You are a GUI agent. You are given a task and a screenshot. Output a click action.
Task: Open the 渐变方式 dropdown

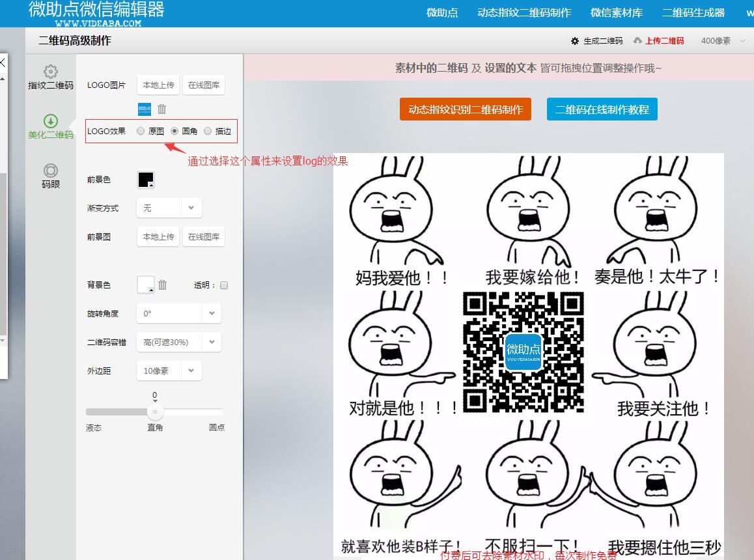click(x=169, y=208)
